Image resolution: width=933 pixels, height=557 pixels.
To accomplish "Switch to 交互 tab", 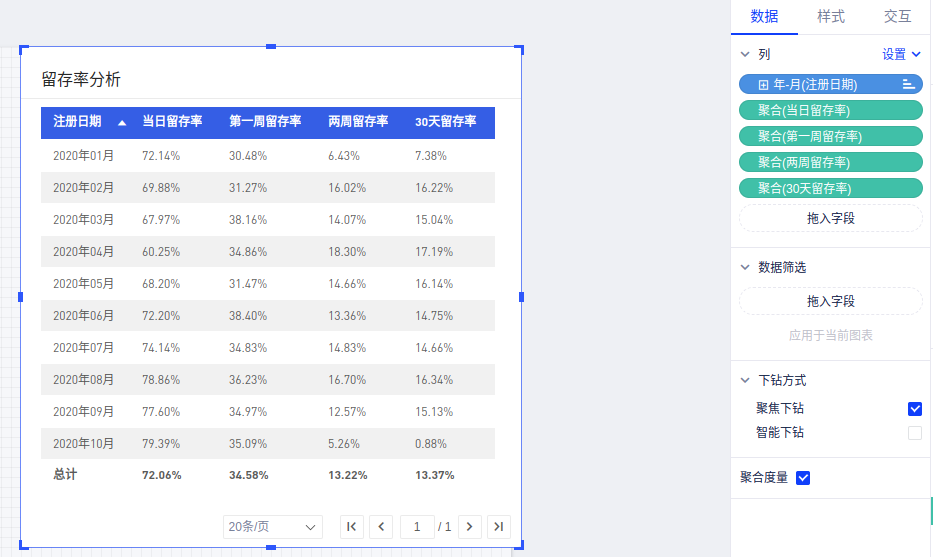I will point(897,17).
